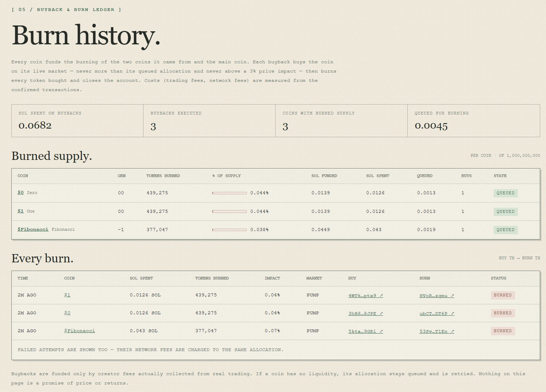
Task: Click the 0.0019 queued value for $Fibonacci
Action: 426,230
